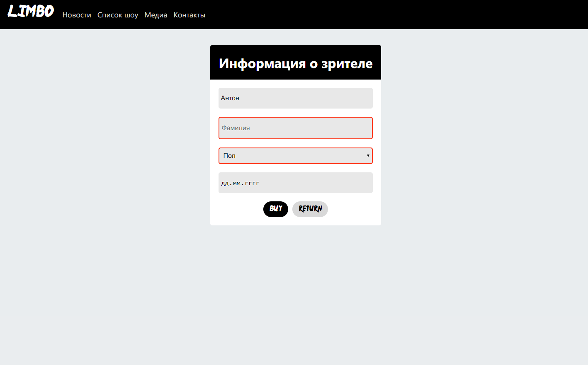This screenshot has width=588, height=365.
Task: Click white form panel left of BUY
Action: (x=236, y=209)
